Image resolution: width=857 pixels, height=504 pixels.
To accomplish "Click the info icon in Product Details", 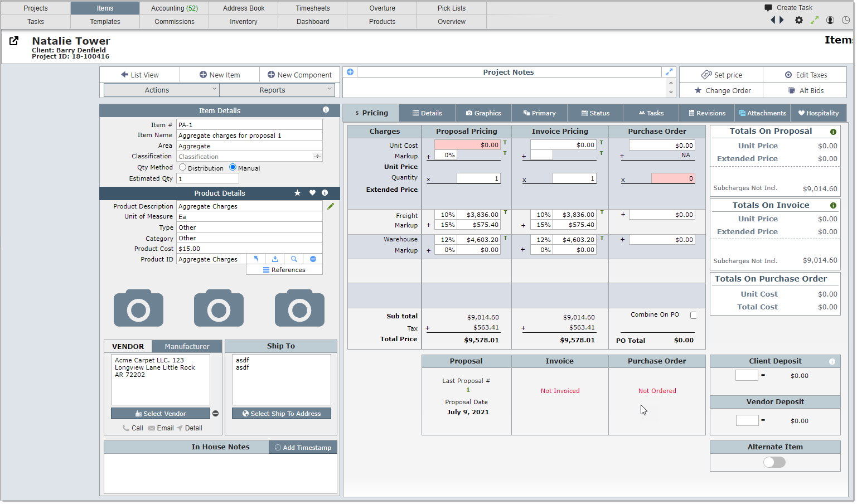I will (325, 193).
